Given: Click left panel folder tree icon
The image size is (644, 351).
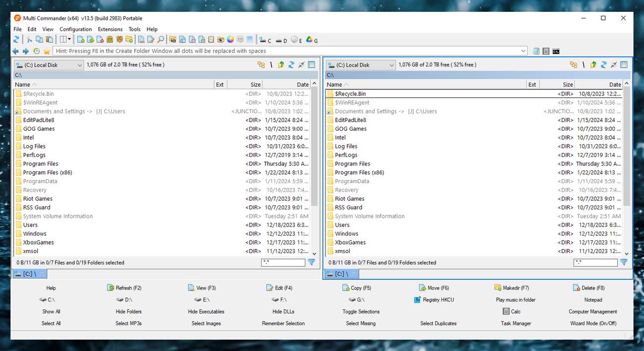Looking at the screenshot, I should point(261,65).
